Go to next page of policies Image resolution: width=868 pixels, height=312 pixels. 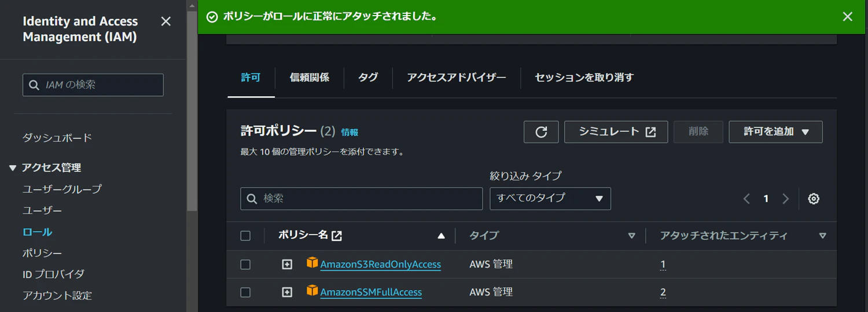click(x=785, y=199)
